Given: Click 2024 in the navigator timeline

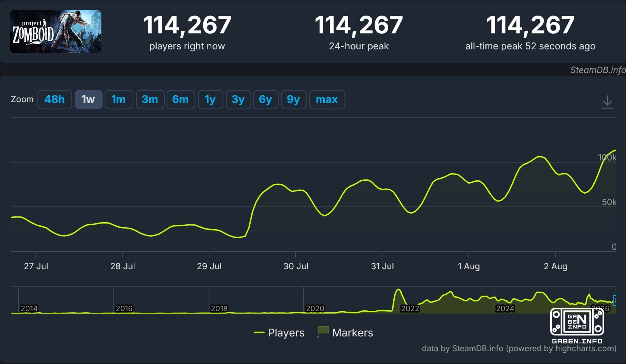Looking at the screenshot, I should coord(505,308).
